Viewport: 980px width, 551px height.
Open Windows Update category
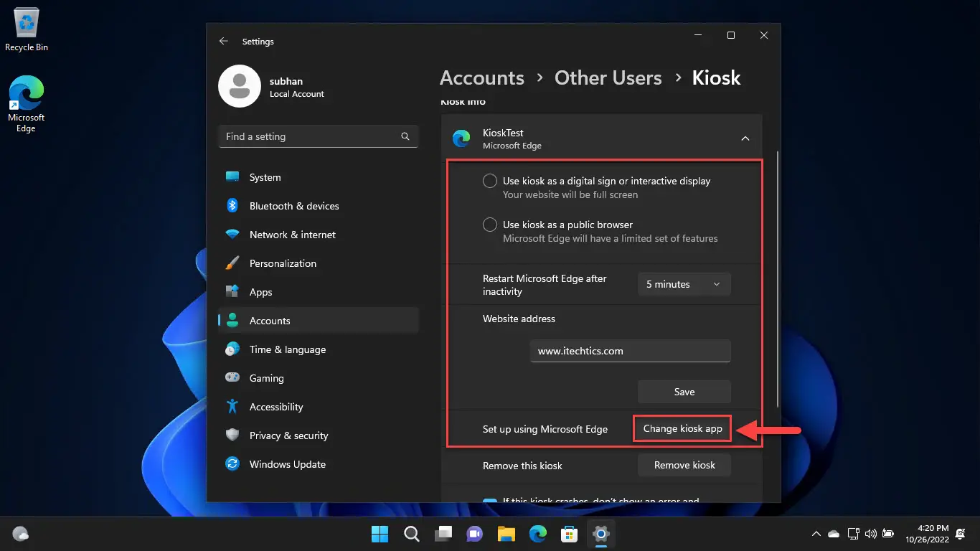(319, 464)
